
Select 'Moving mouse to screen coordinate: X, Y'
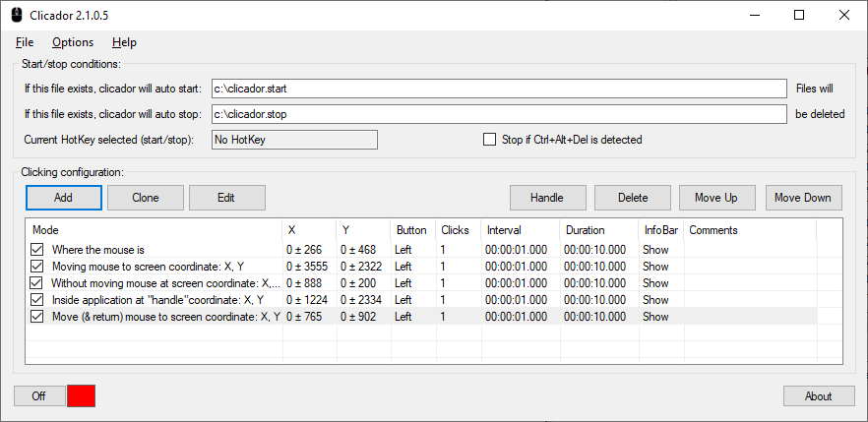click(148, 267)
